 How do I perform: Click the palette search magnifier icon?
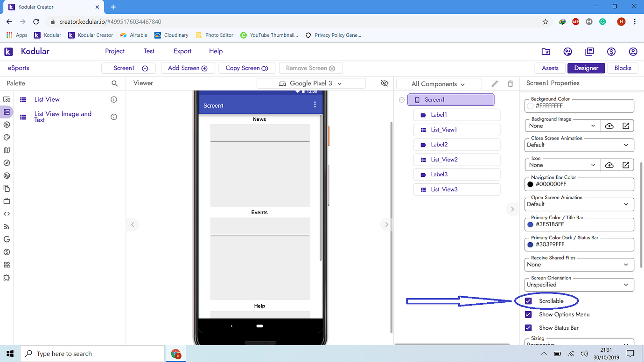115,83
